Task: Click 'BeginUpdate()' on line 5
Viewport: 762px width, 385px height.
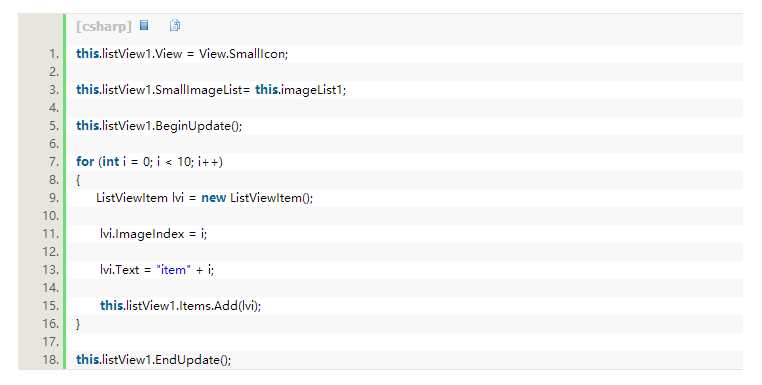Action: pos(197,125)
